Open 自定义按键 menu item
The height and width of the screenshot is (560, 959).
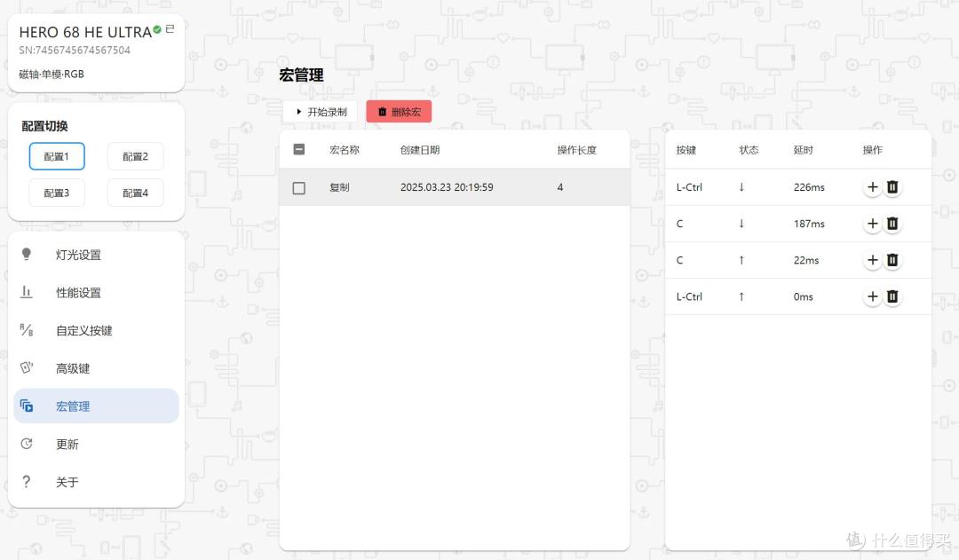click(96, 331)
